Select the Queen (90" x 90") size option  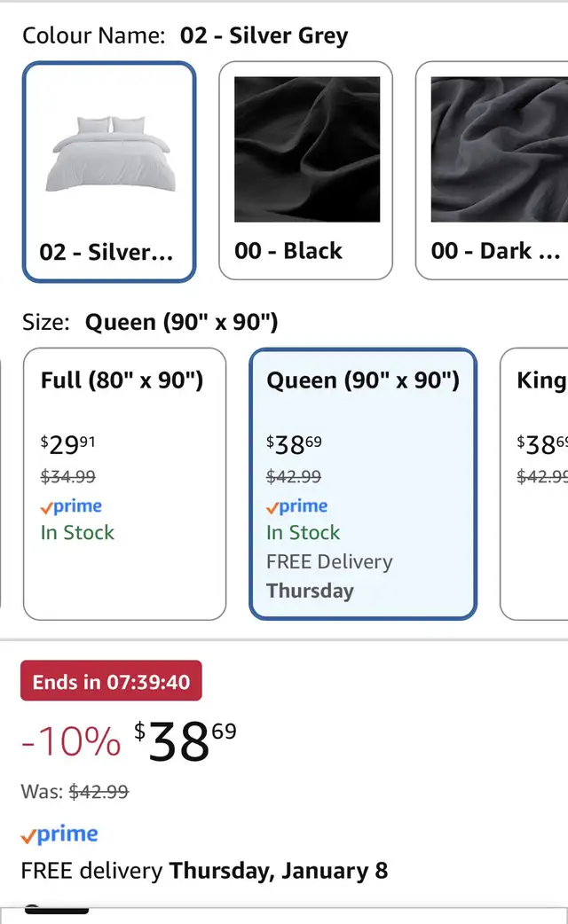363,483
